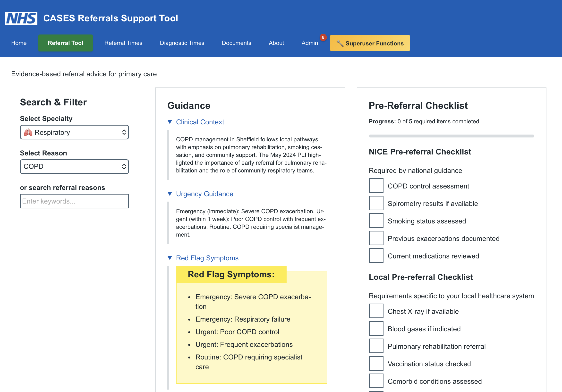Switch to the Referral Times tab

point(123,43)
